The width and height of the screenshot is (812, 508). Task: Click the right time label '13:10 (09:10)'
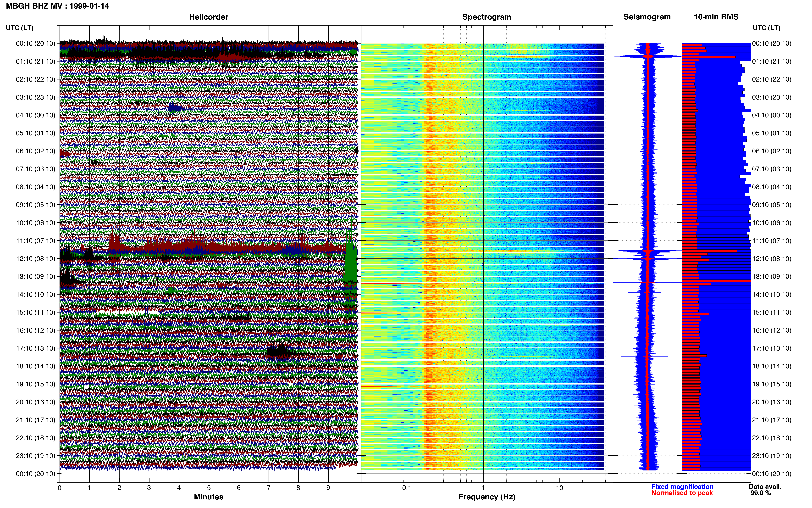click(x=772, y=277)
